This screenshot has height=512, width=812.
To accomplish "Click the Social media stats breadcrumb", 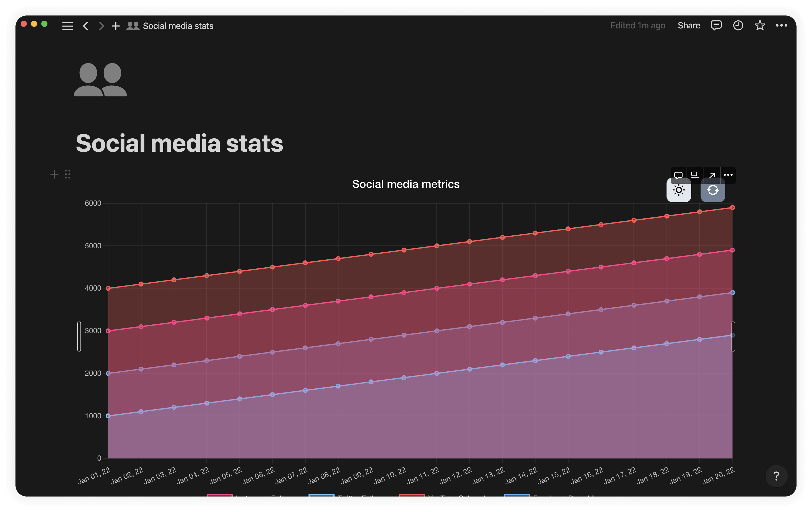I will (178, 26).
